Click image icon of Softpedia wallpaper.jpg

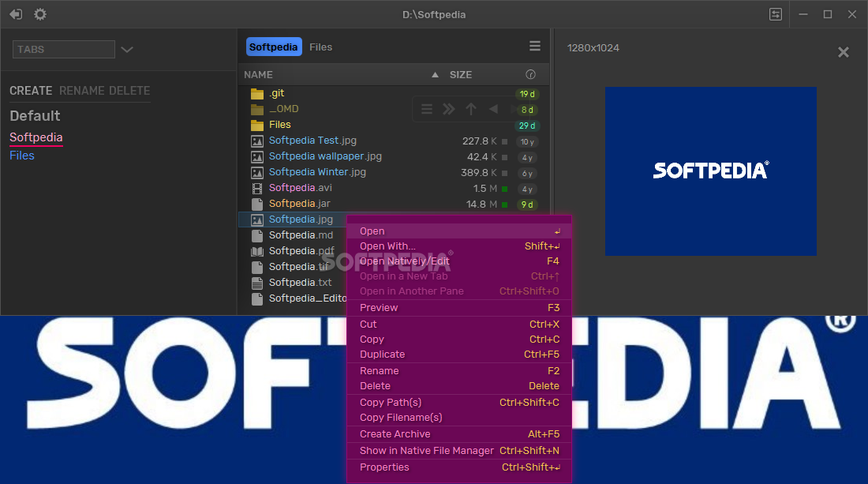(257, 156)
